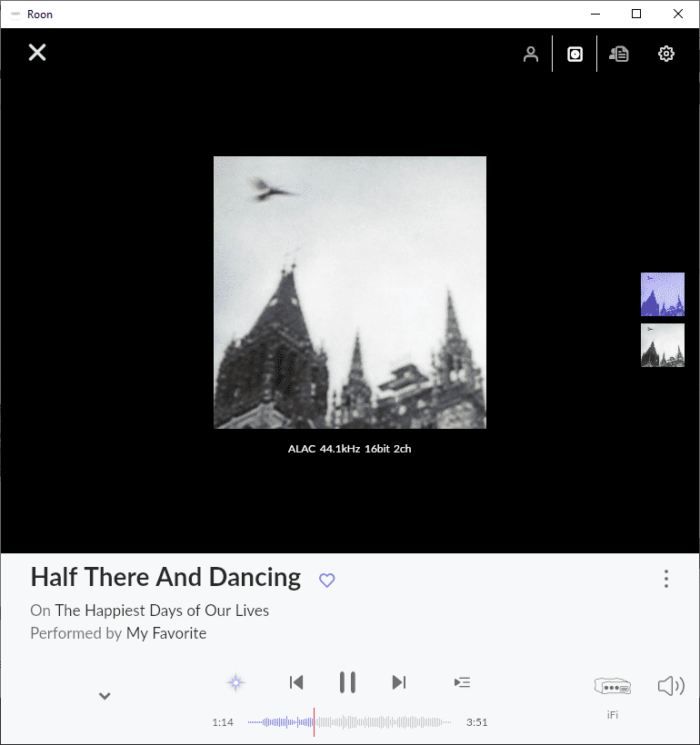Click the large album cover artwork
Screen dimensions: 700x745
[x=350, y=293]
